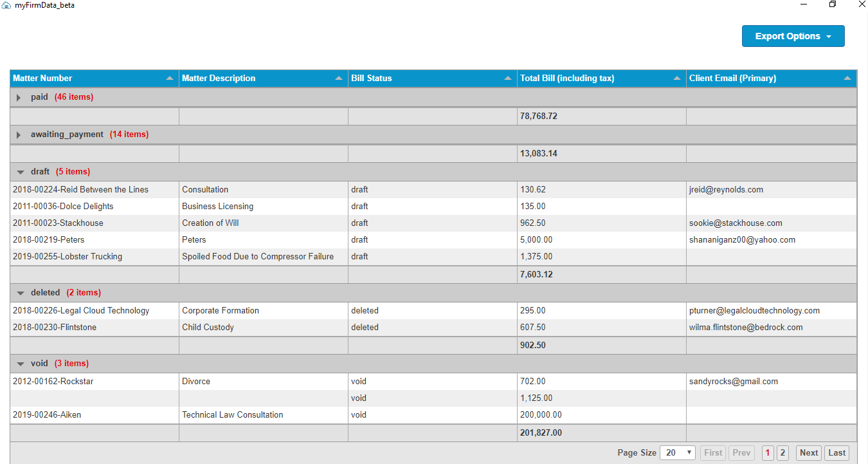This screenshot has height=464, width=868.
Task: Click the Bill Status header label
Action: point(371,79)
